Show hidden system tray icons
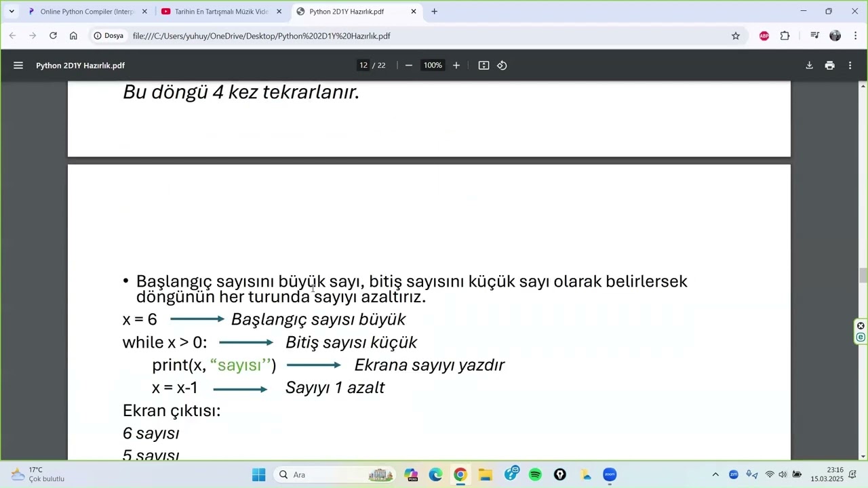This screenshot has height=488, width=868. tap(715, 474)
